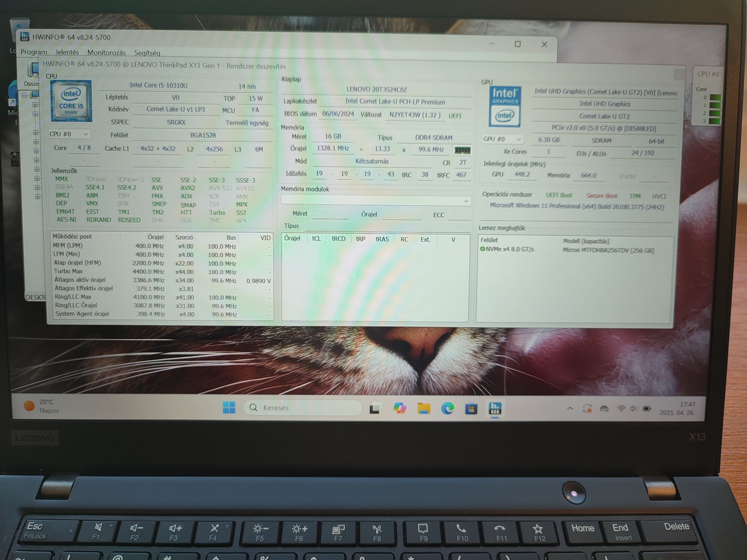Click the 'Alap órajel (HFM)' row
Image resolution: width=747 pixels, height=560 pixels.
[x=162, y=263]
